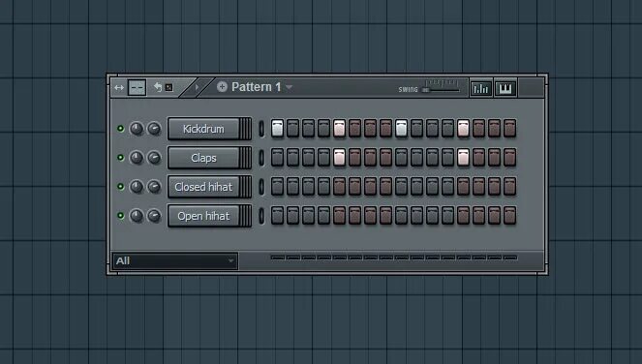Enable Closed hihat step 1
This screenshot has width=642, height=364.
[x=277, y=186]
